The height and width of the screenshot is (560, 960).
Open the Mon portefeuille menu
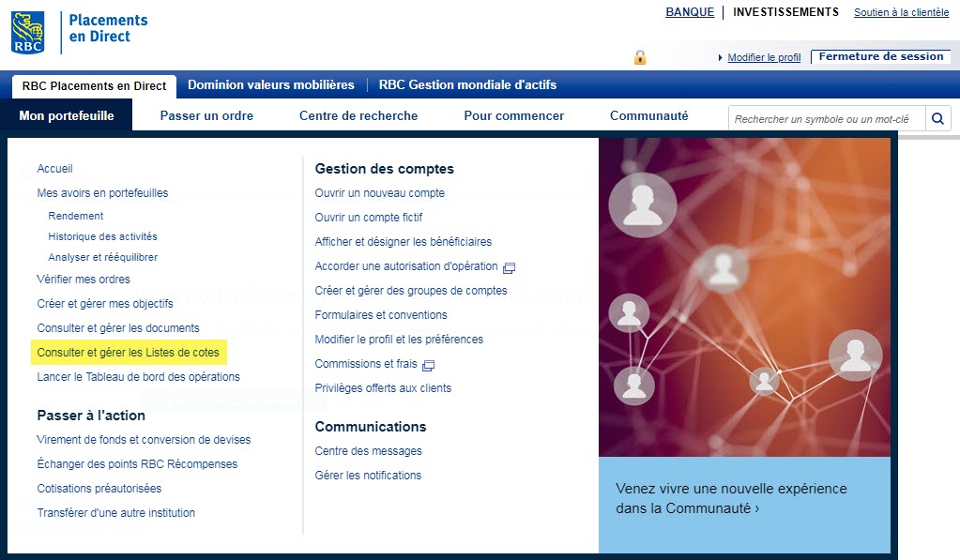click(66, 115)
